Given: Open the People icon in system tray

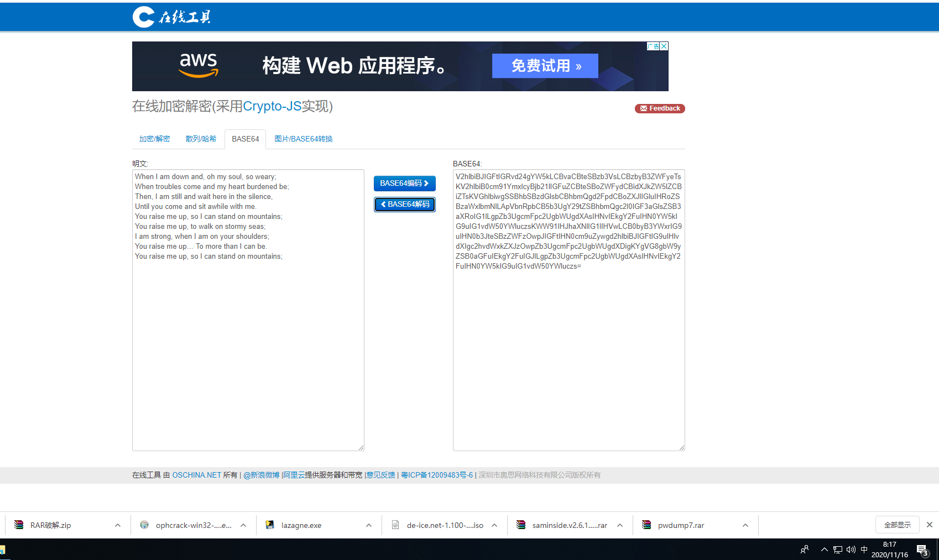Looking at the screenshot, I should (805, 549).
